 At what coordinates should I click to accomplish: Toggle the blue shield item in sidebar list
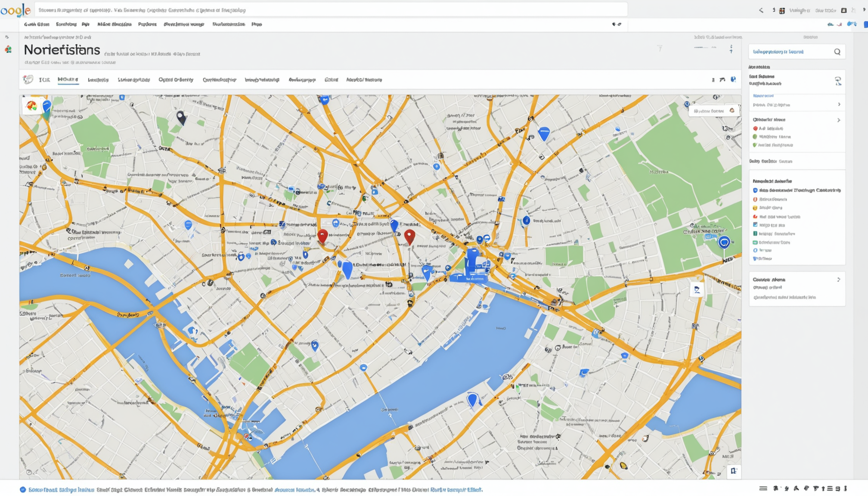[x=755, y=190]
